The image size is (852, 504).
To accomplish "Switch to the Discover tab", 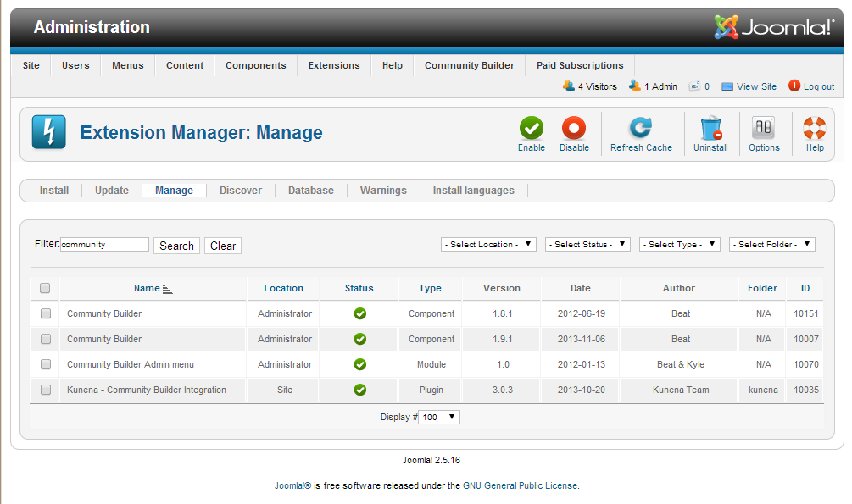I will 241,190.
